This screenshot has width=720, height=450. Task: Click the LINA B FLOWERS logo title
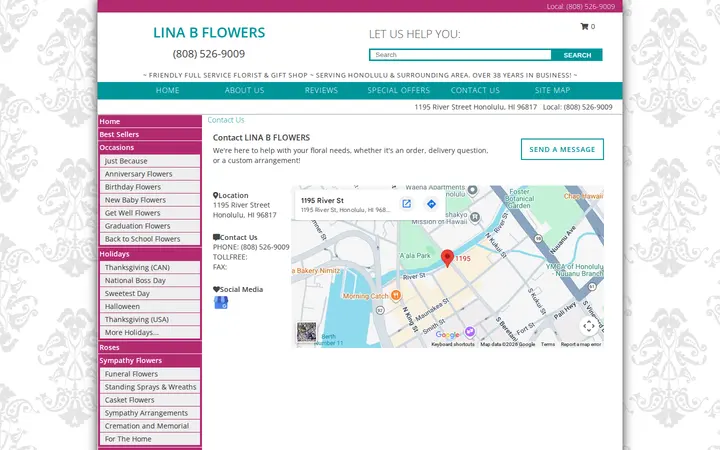[209, 33]
